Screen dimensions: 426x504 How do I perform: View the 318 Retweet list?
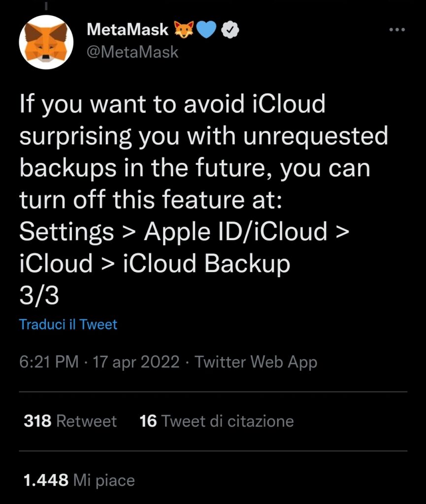(x=70, y=421)
